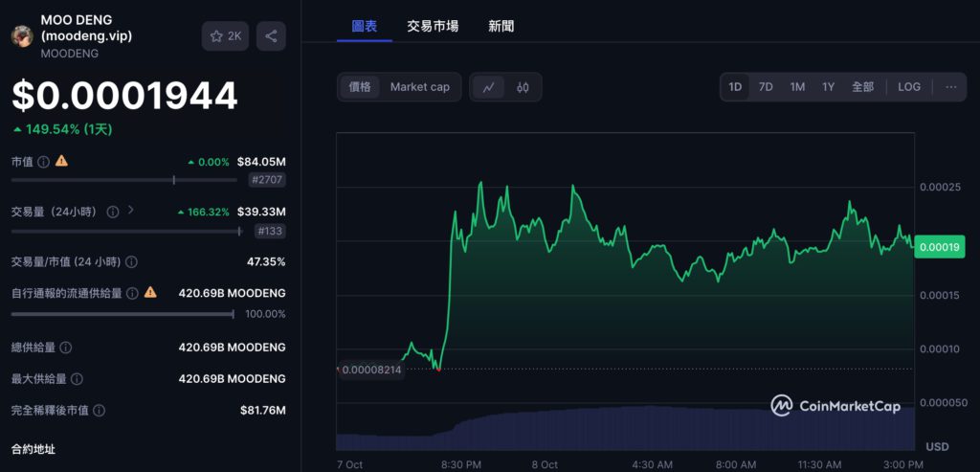This screenshot has width=980, height=472.
Task: Click the $39.33M volume value
Action: (261, 212)
